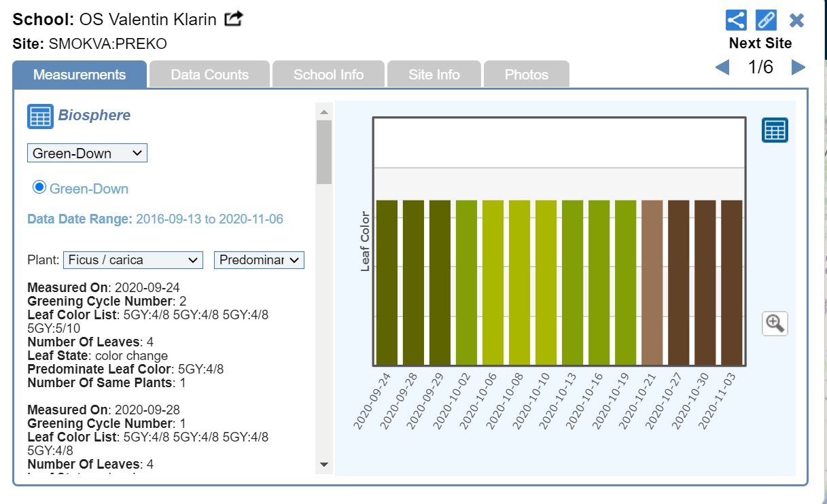Switch to the Data Counts tab
Image resolution: width=827 pixels, height=504 pixels.
pyautogui.click(x=209, y=75)
